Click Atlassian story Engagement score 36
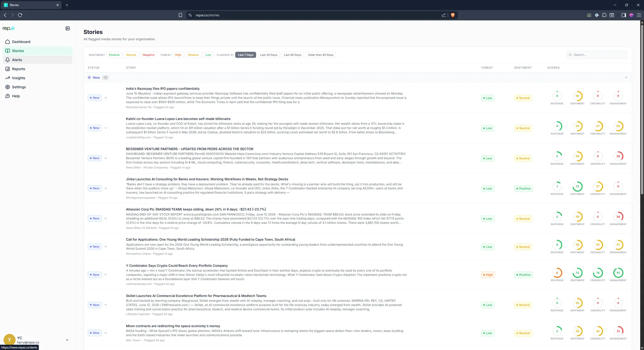Screen dimensions: 644x350 [x=618, y=217]
